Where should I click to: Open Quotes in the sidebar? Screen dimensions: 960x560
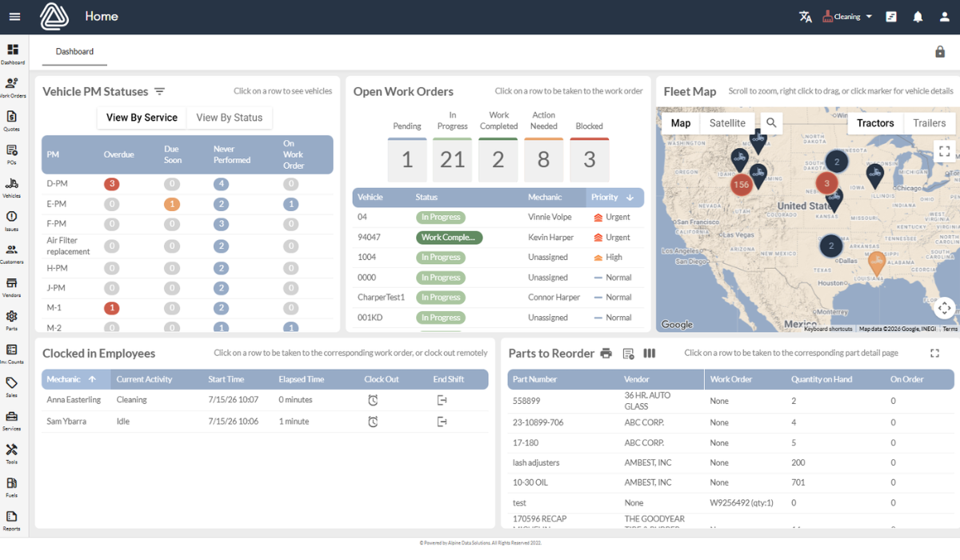[x=12, y=121]
